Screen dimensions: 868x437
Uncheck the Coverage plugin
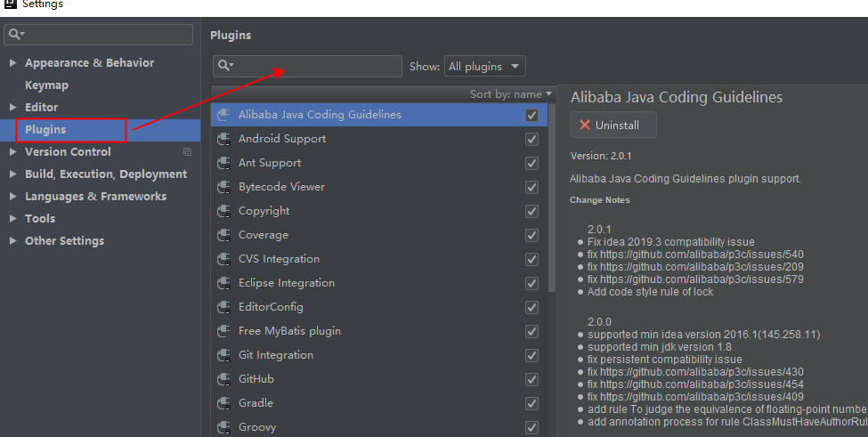(531, 235)
